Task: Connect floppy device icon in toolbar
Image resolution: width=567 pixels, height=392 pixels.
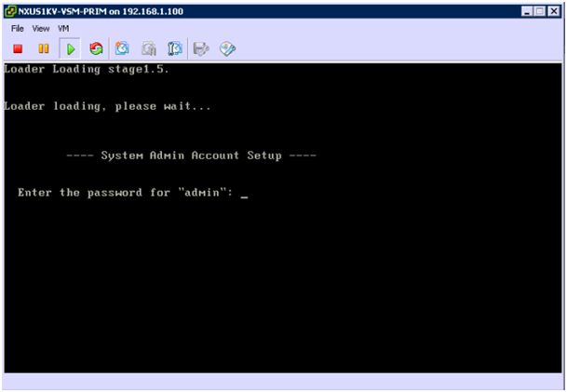Action: [201, 48]
